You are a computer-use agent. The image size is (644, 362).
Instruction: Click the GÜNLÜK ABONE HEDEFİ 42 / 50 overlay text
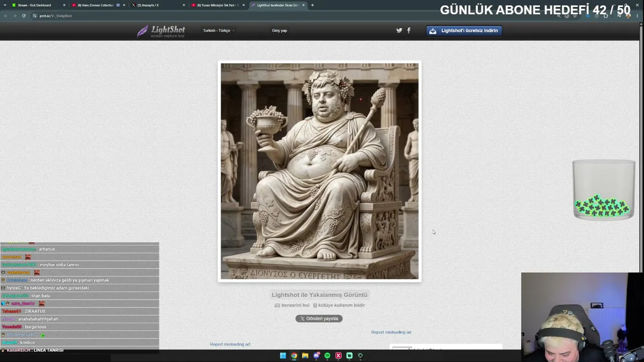coord(535,10)
